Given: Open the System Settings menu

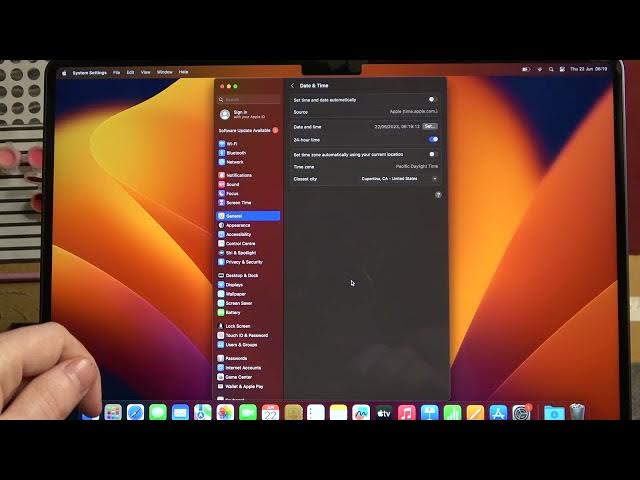Looking at the screenshot, I should tap(89, 73).
